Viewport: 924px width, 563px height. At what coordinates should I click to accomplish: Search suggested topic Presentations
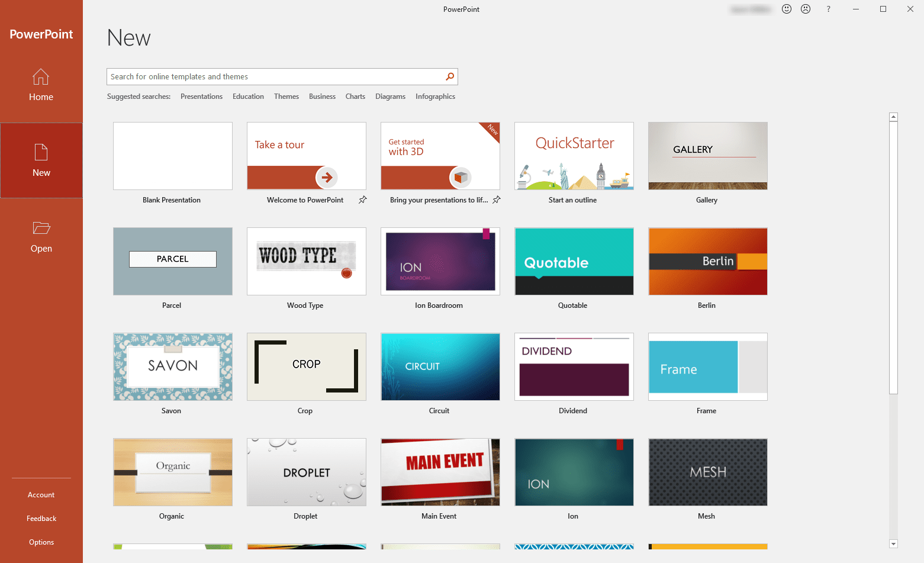click(x=201, y=96)
